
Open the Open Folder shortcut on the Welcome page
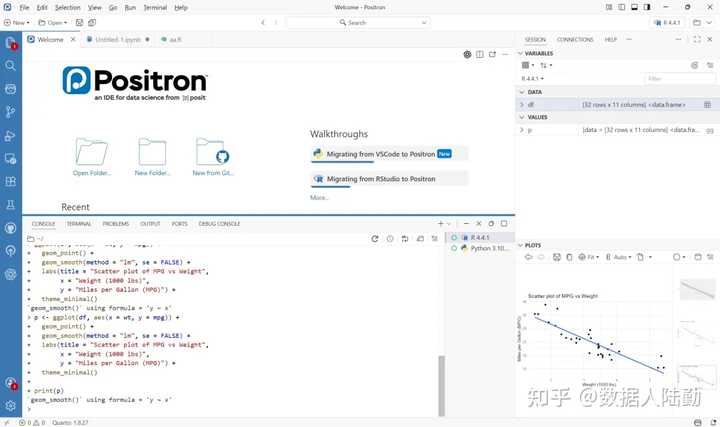point(92,157)
